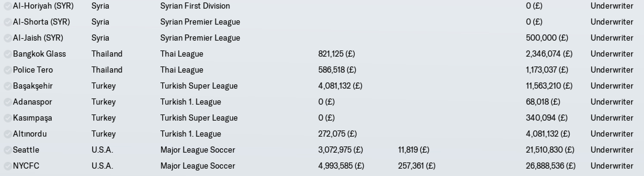Select Underwriter in the NYCFC row
The width and height of the screenshot is (644, 176).
pos(612,166)
